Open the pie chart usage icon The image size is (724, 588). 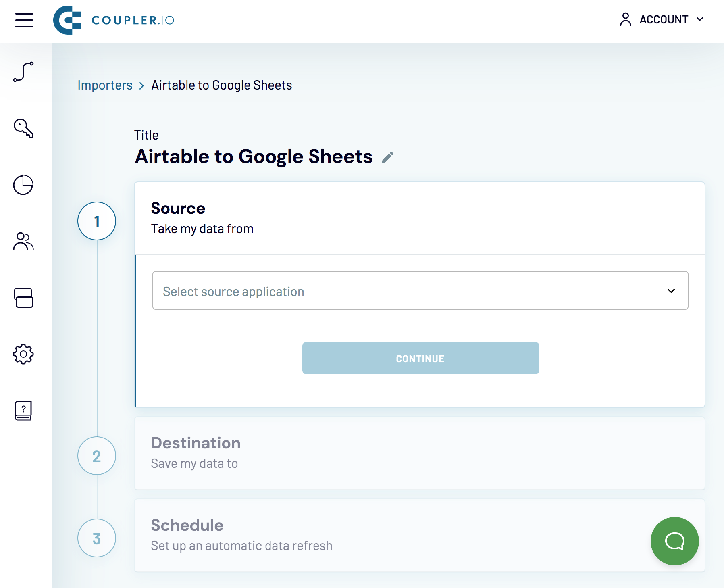(x=23, y=185)
